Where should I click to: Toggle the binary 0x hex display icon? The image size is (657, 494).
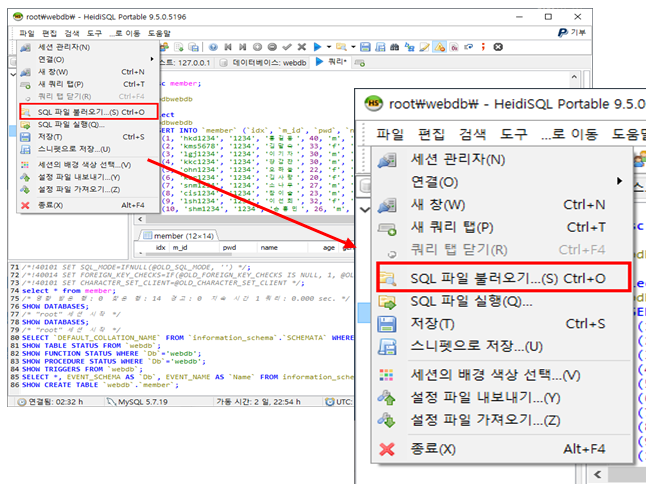(454, 47)
